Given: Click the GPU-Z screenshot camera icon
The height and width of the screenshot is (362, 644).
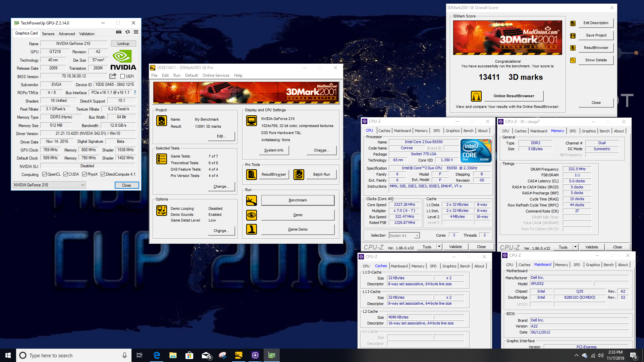Looking at the screenshot, I should coord(119,32).
